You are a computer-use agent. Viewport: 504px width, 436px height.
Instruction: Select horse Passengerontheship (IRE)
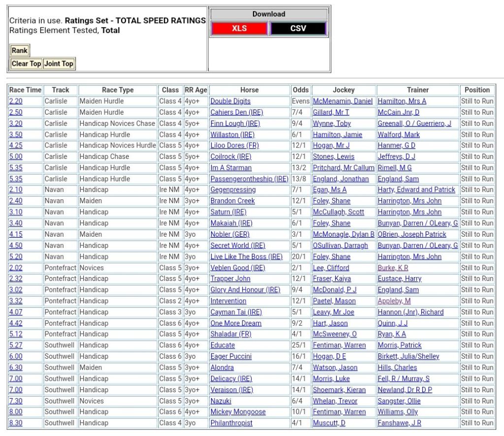tap(249, 179)
